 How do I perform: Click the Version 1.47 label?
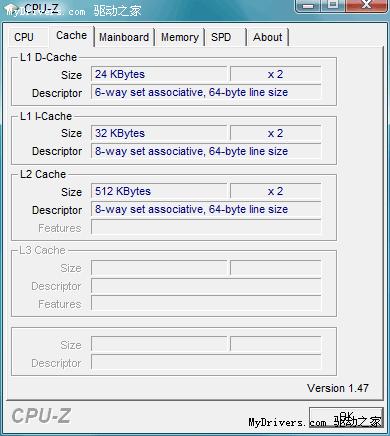click(x=338, y=388)
